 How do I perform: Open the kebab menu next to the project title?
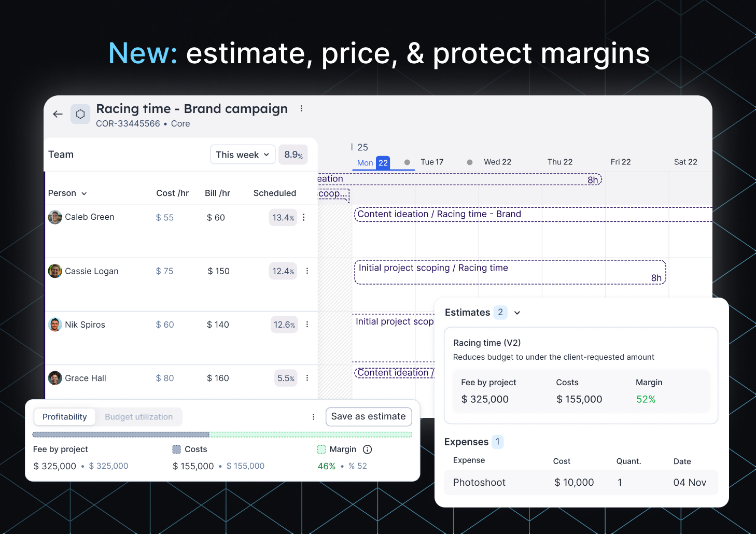click(x=302, y=108)
